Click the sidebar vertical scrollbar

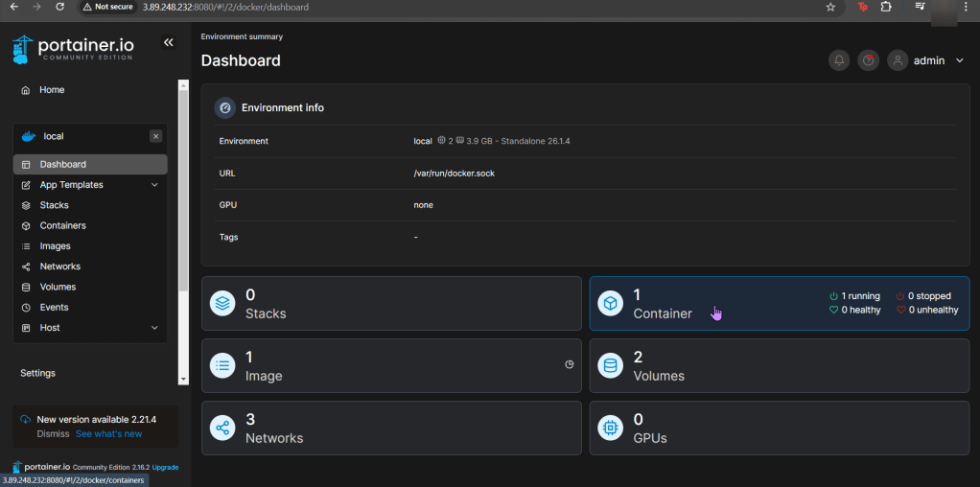183,192
